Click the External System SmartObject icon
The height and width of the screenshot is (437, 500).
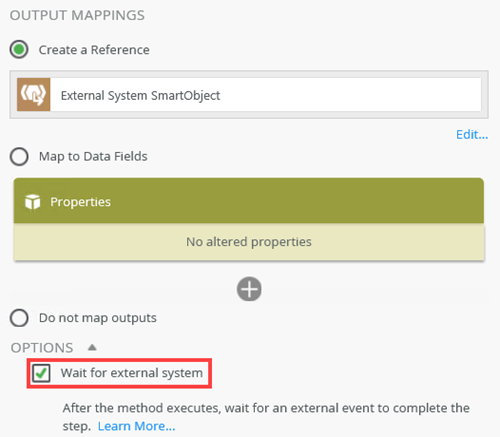pos(33,94)
